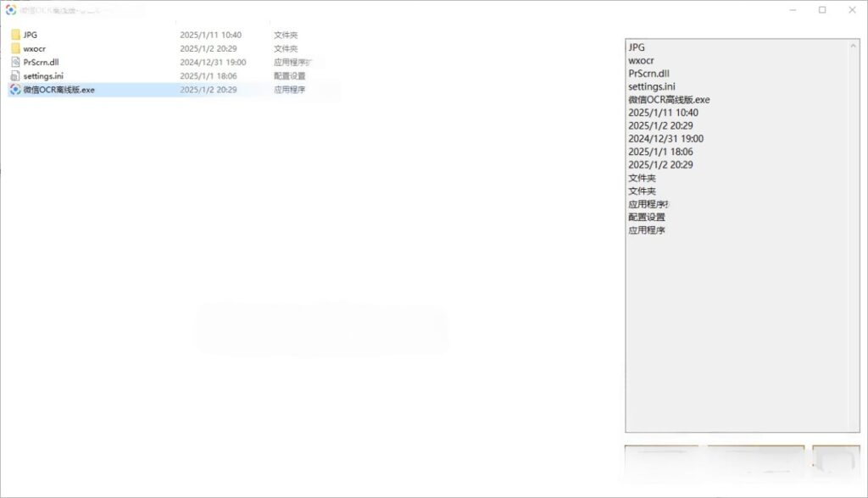Click date 2025/1/2 20:29 in the exe row
The width and height of the screenshot is (868, 498).
click(x=209, y=90)
